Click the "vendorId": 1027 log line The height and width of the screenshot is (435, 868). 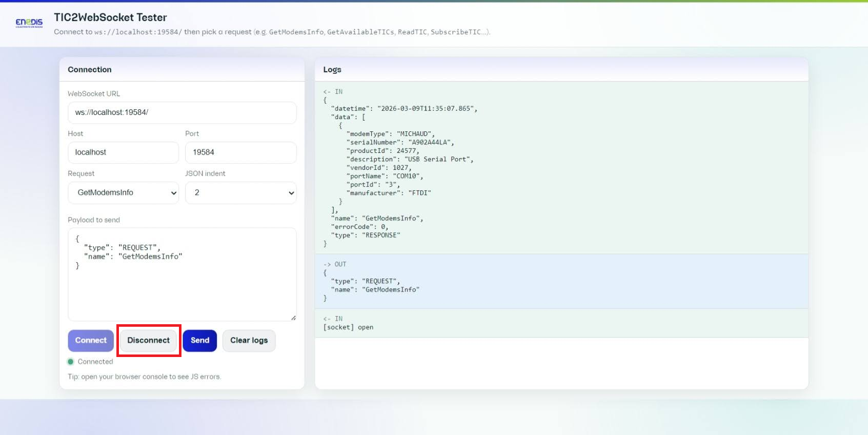[x=379, y=168]
